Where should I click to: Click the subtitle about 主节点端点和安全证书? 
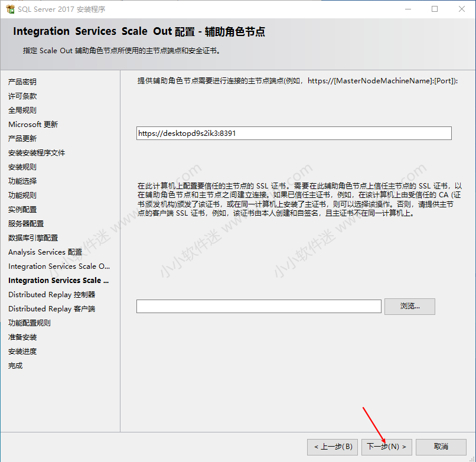[122, 51]
